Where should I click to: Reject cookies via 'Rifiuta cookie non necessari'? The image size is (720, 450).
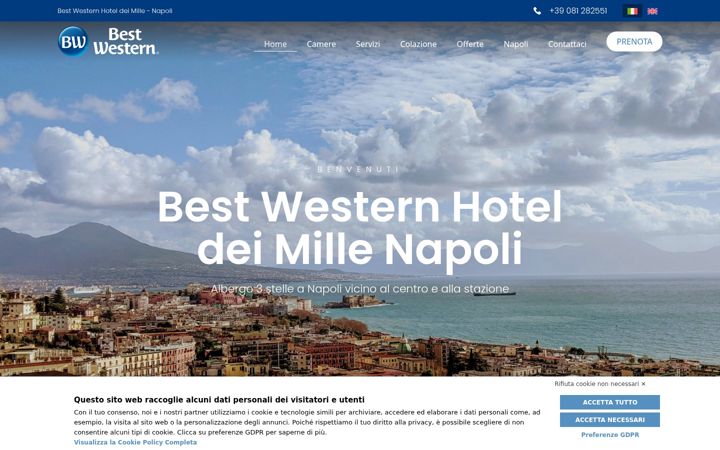pos(600,383)
